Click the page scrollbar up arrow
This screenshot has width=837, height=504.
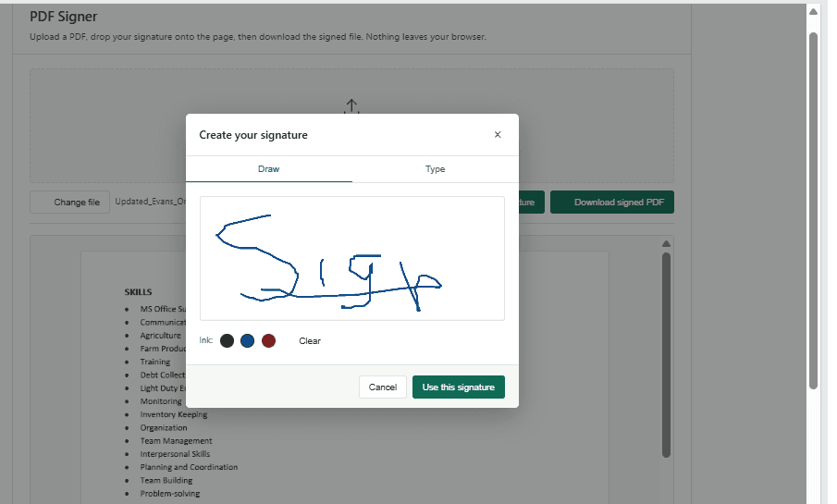coord(813,12)
